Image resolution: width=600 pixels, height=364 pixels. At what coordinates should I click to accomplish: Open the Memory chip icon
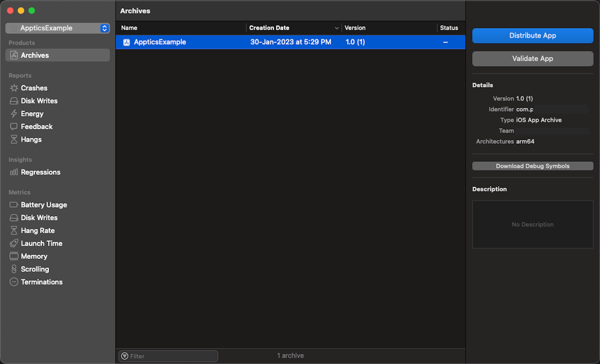click(14, 256)
